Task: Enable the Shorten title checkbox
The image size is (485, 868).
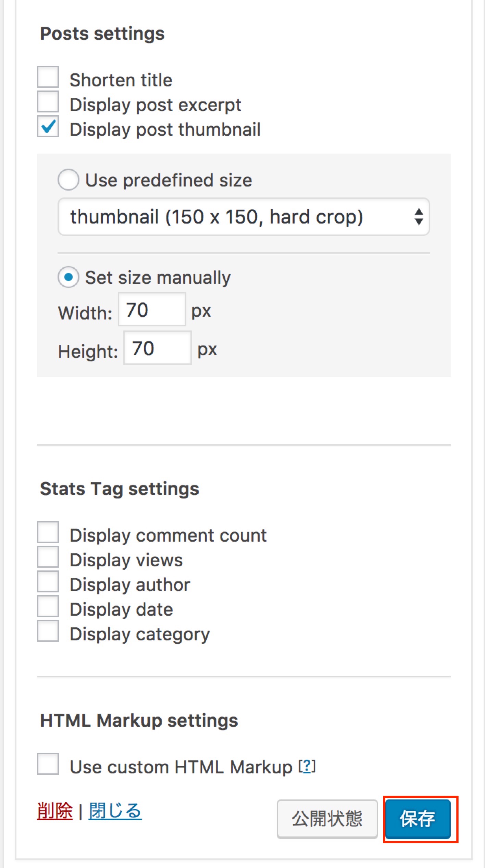Action: (48, 77)
